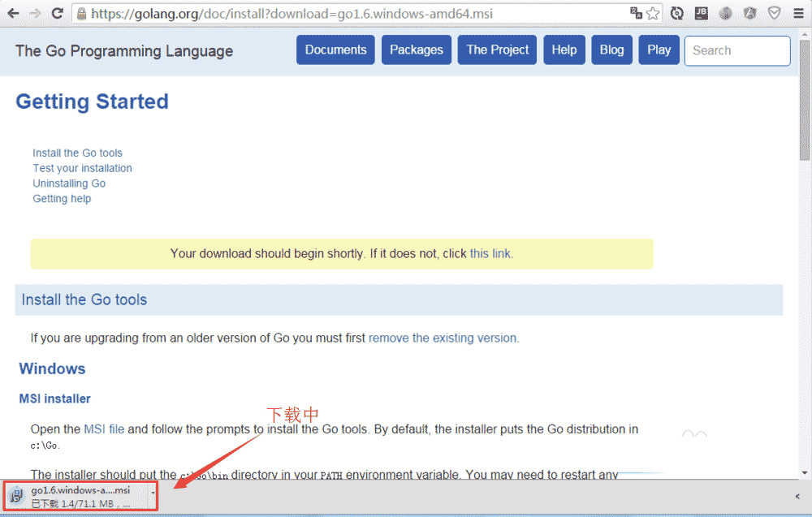The image size is (812, 517).
Task: Jump to Uninstalling Go link
Action: coord(69,183)
